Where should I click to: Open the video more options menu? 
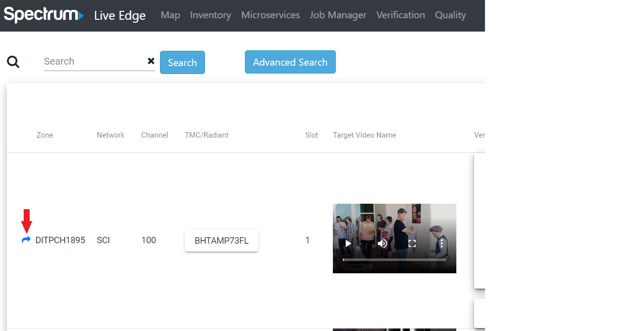(442, 243)
